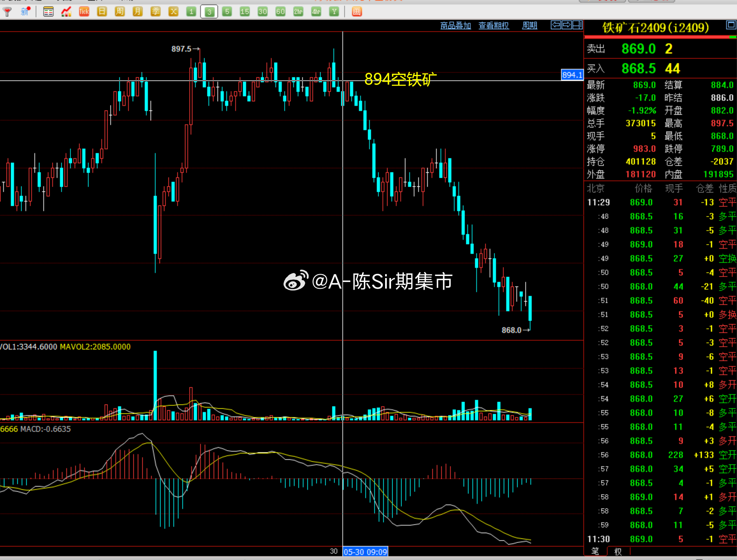Click the 11:30 trade row
The width and height of the screenshot is (737, 560).
pos(661,539)
